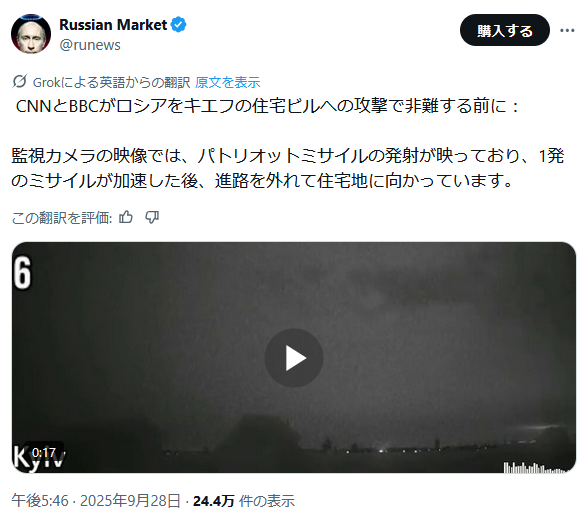Click the Grok translation icon
This screenshot has height=515, width=588.
pos(20,81)
